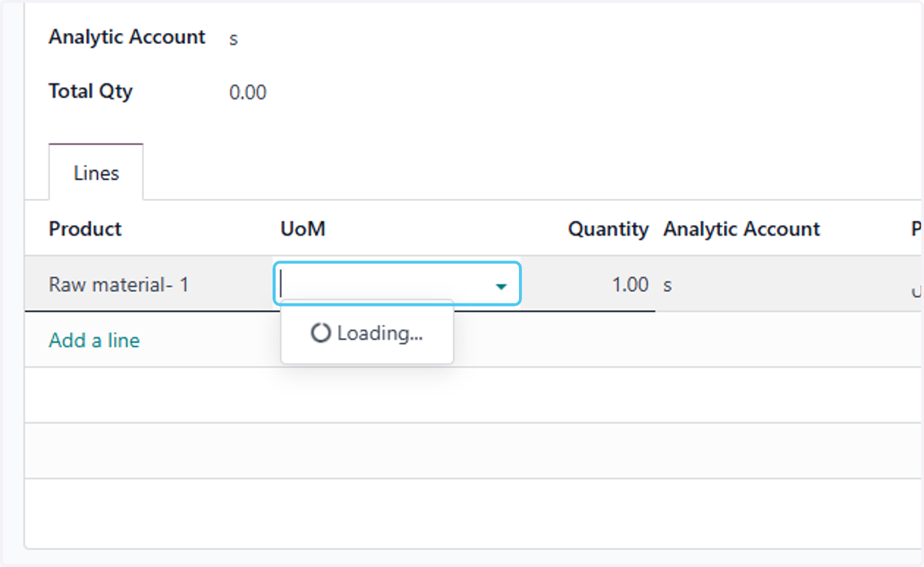
Task: Click the Loading spinner icon
Action: click(320, 333)
